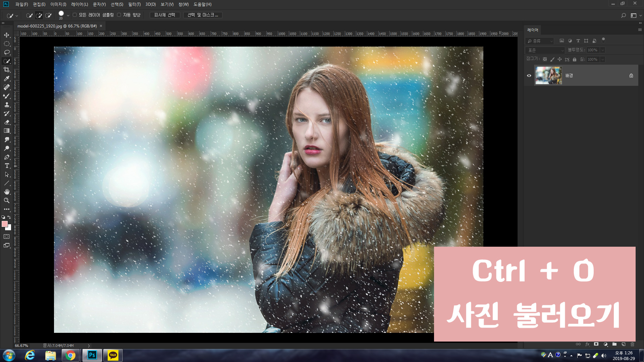
Task: Open the blend mode 표준 dropdown
Action: tap(546, 50)
